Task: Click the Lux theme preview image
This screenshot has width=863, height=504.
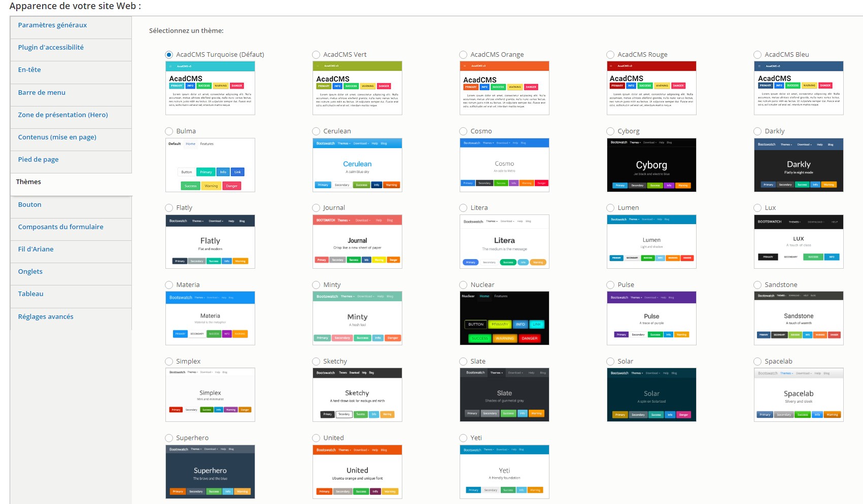Action: [x=799, y=241]
